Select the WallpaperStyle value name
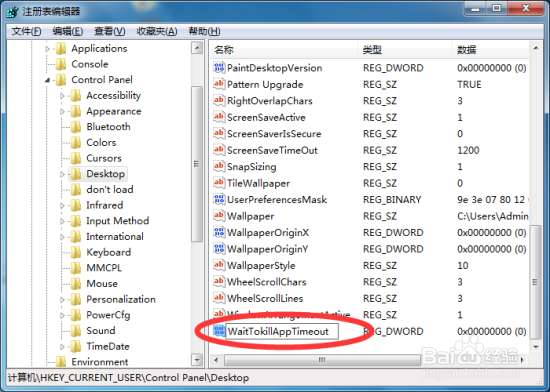This screenshot has height=392, width=550. (x=261, y=266)
